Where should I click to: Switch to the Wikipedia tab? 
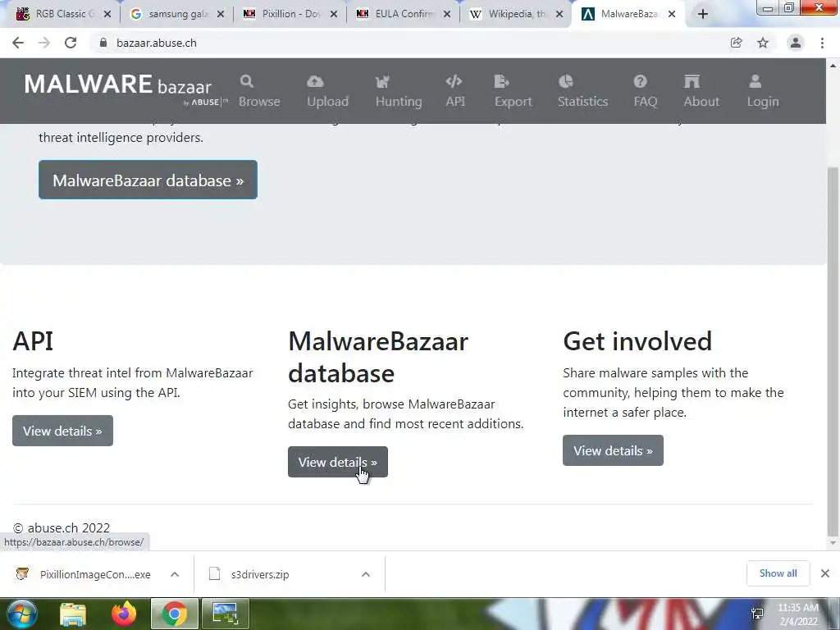(516, 14)
